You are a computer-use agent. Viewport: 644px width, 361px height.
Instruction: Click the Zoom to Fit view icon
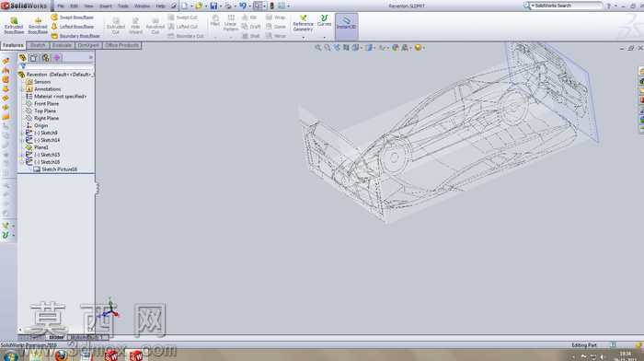pyautogui.click(x=318, y=48)
